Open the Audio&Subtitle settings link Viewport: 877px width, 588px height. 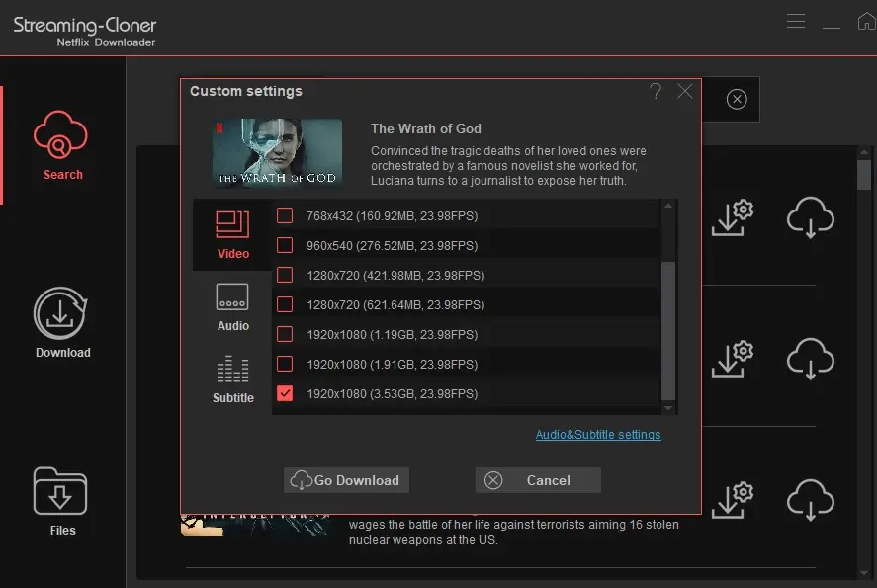[x=598, y=434]
